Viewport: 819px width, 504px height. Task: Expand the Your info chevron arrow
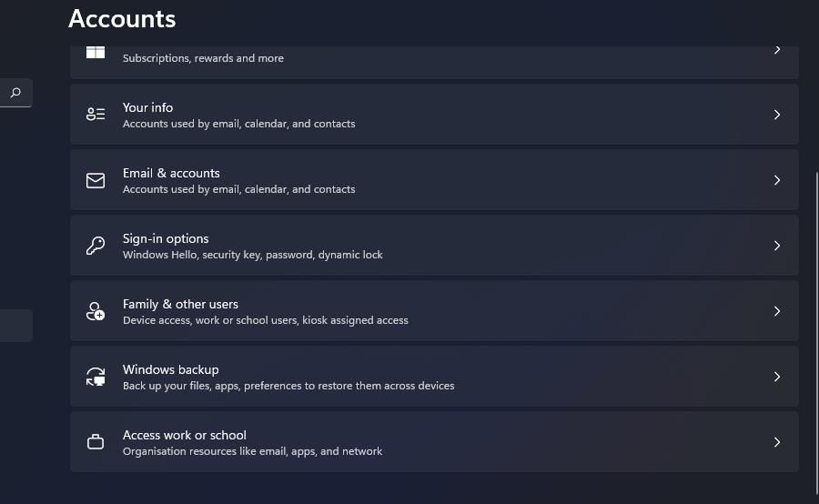(777, 115)
